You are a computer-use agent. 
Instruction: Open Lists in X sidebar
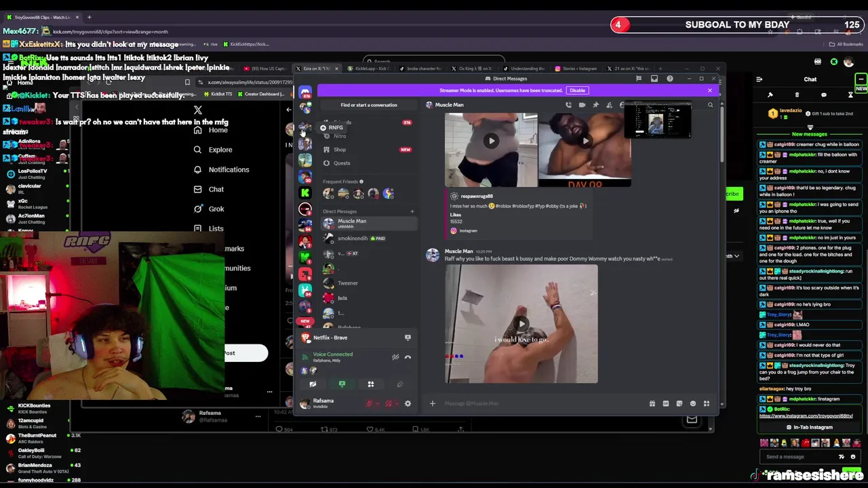pos(209,228)
